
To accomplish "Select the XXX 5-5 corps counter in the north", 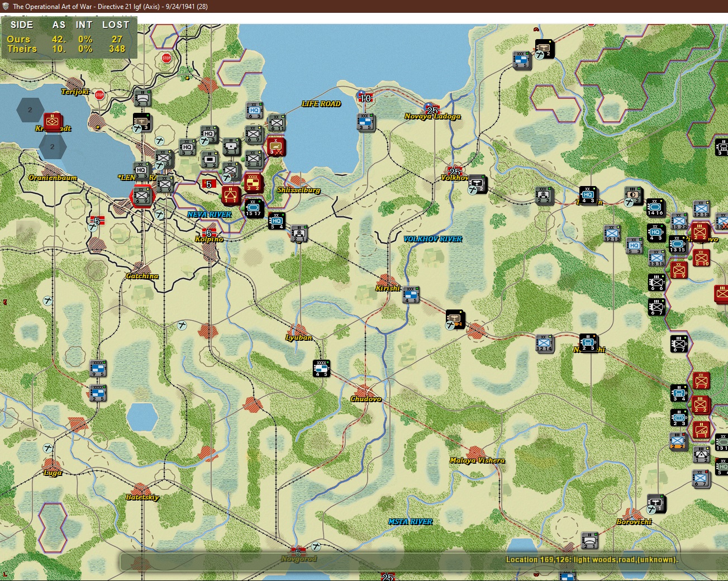I will (522, 59).
